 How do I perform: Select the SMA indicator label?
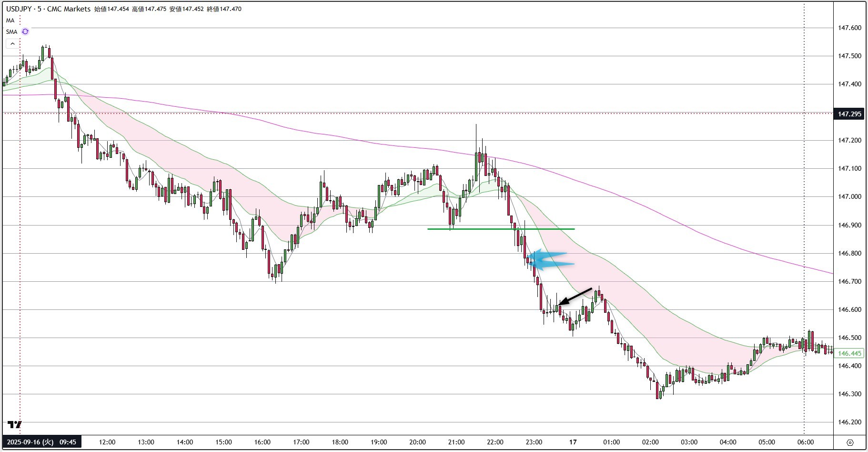click(11, 32)
